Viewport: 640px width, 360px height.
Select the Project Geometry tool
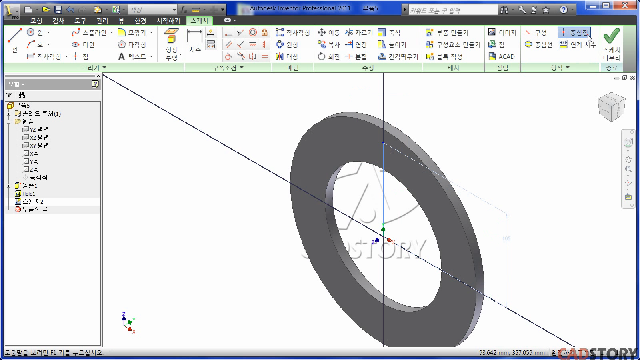171,44
